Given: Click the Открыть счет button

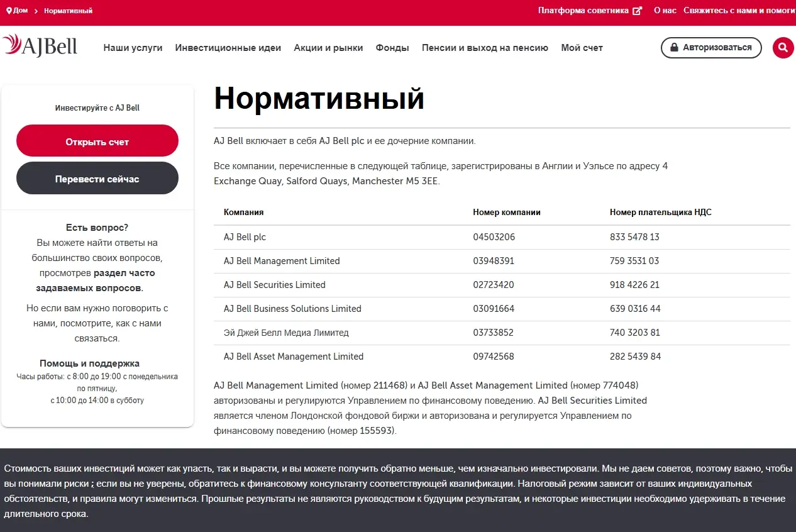Looking at the screenshot, I should [97, 140].
